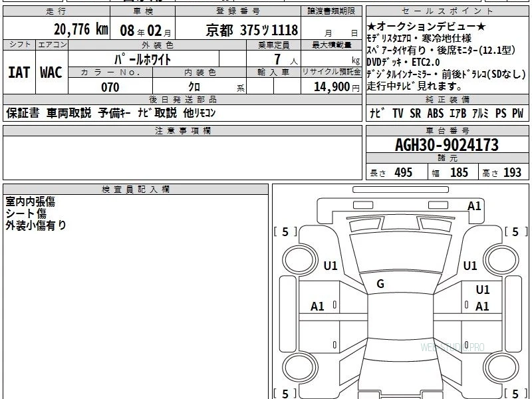Screen dimensions: 532x399
Task: Click the ★オークションデビュー★ sales point line
Action: pyautogui.click(x=426, y=26)
